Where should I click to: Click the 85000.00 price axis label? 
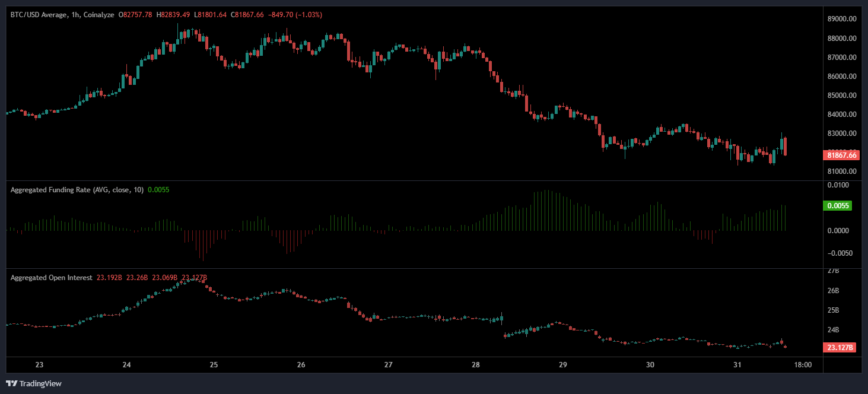pyautogui.click(x=841, y=95)
